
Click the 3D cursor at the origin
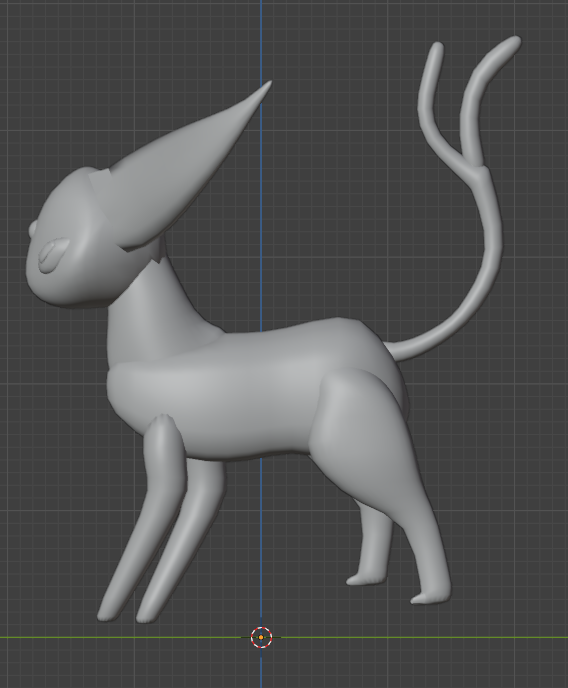pyautogui.click(x=261, y=637)
